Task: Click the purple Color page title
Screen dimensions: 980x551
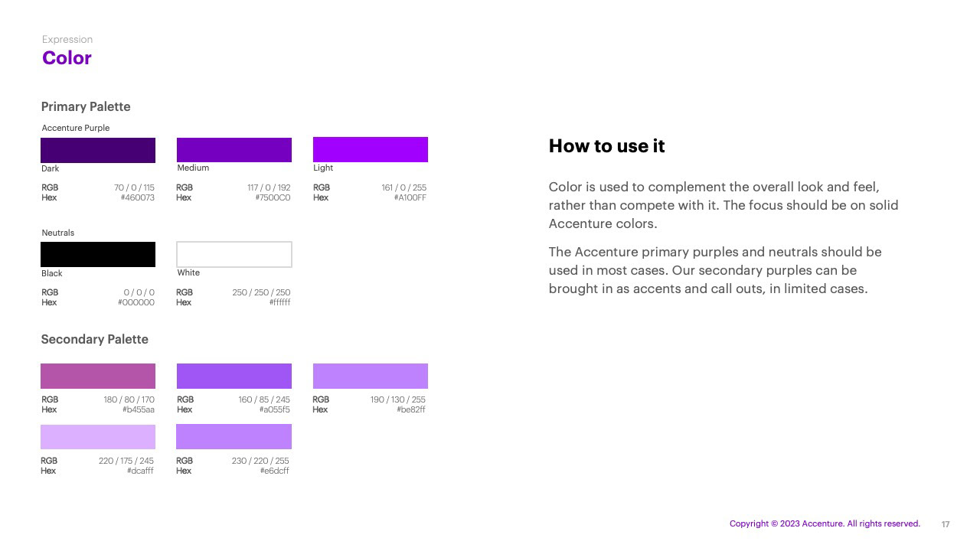Action: tap(67, 58)
